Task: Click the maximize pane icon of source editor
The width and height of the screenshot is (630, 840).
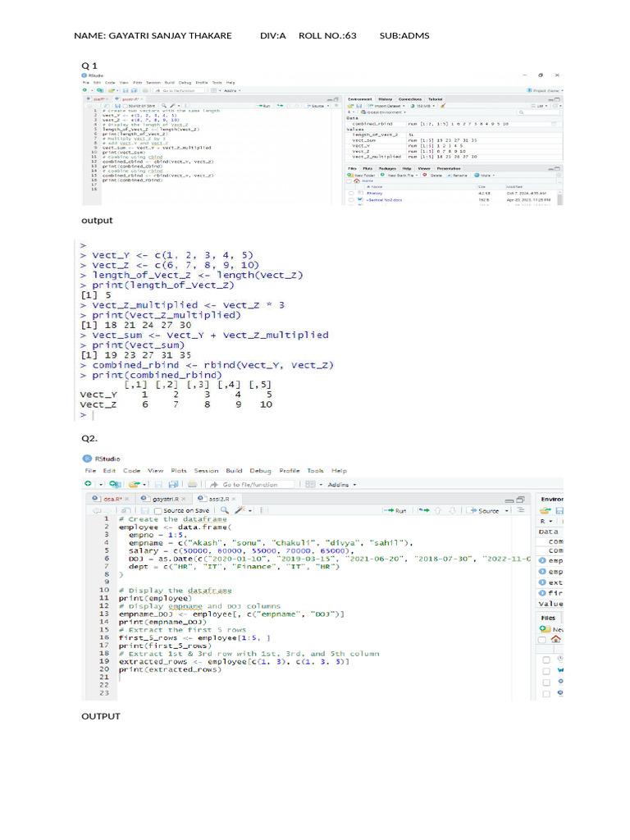Action: (x=521, y=499)
